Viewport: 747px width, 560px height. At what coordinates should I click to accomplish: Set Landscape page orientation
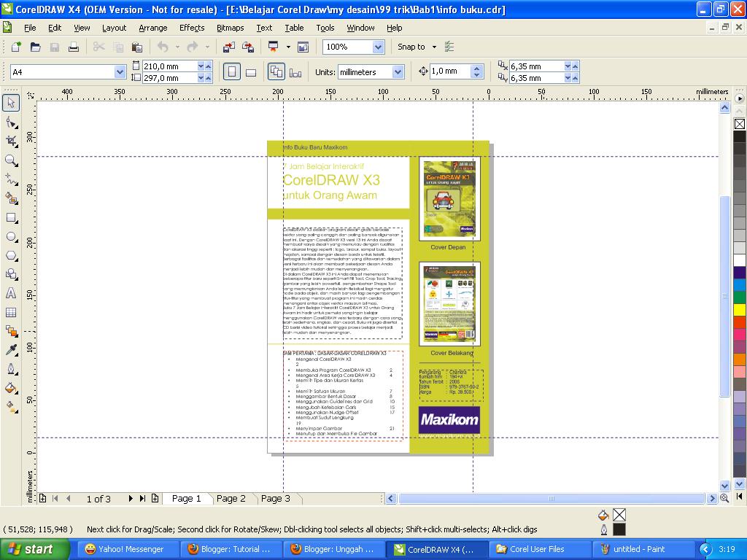click(x=251, y=72)
